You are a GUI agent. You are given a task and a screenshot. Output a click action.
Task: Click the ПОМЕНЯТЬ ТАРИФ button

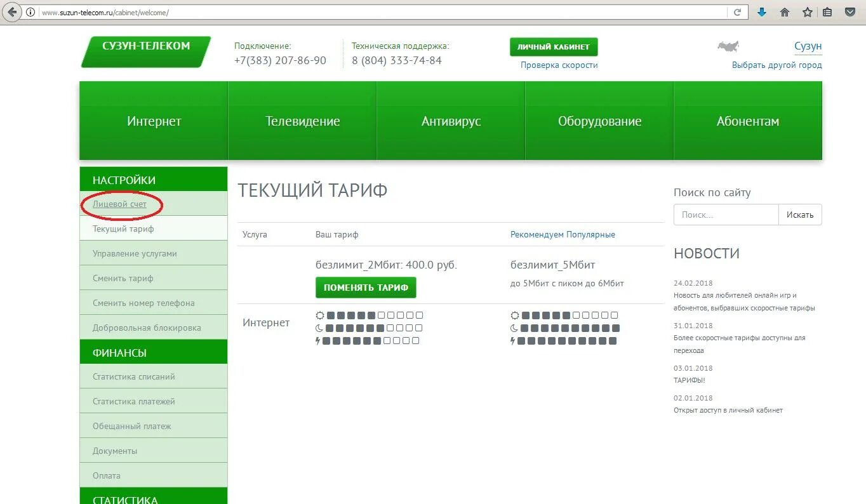pyautogui.click(x=365, y=287)
